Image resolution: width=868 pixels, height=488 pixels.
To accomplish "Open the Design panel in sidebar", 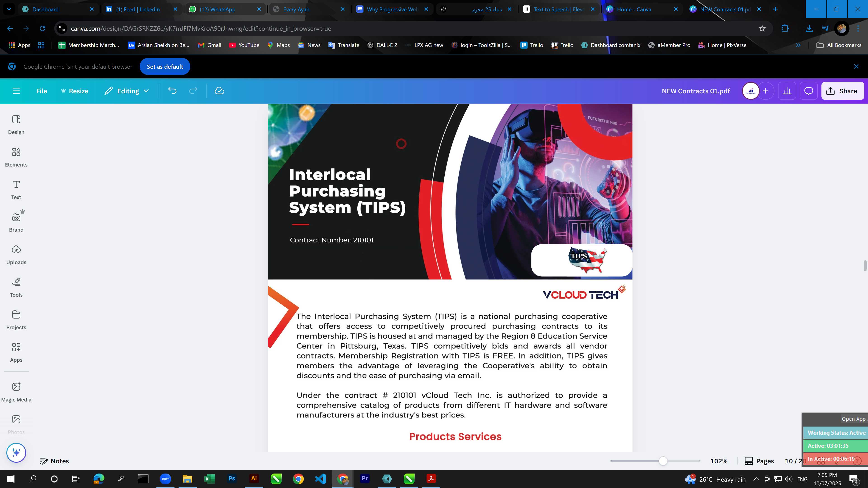I will tap(16, 125).
